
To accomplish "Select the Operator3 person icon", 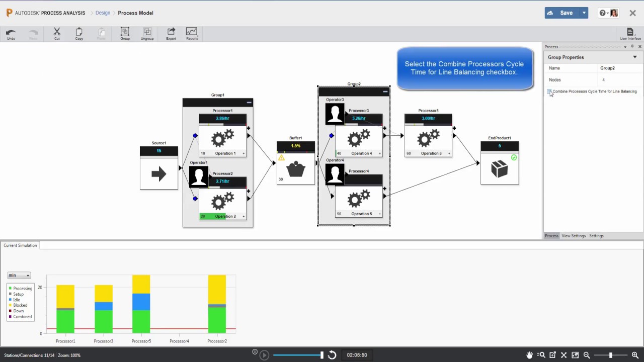I will [335, 114].
